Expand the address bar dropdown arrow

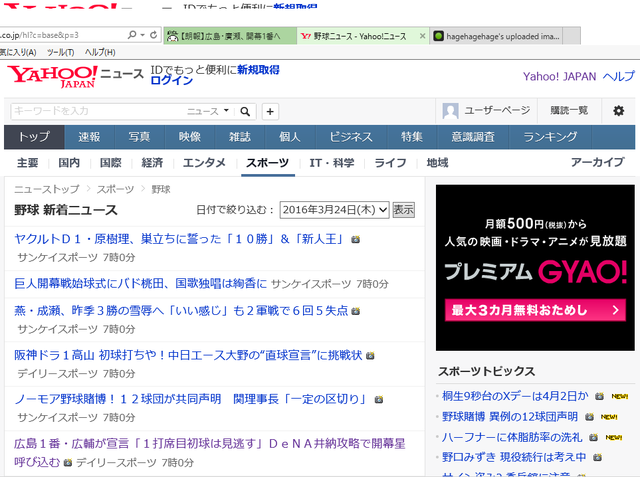coord(142,35)
